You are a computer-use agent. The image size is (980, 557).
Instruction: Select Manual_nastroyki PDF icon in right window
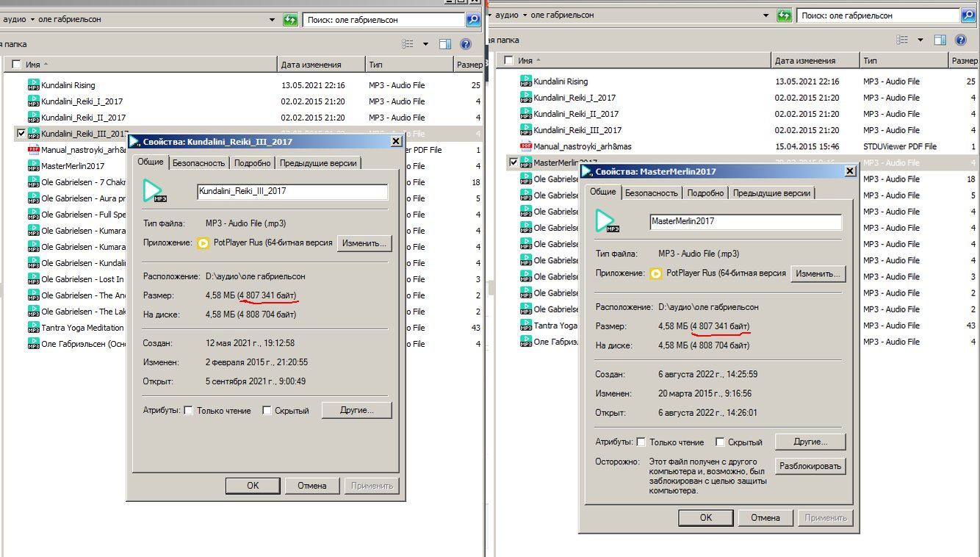526,146
